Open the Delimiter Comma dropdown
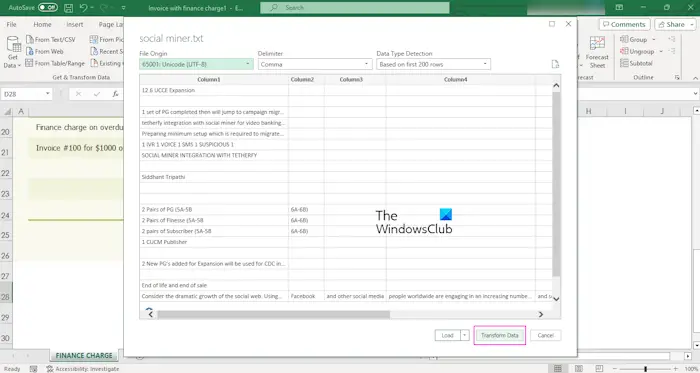This screenshot has height=373, width=700. (x=315, y=64)
